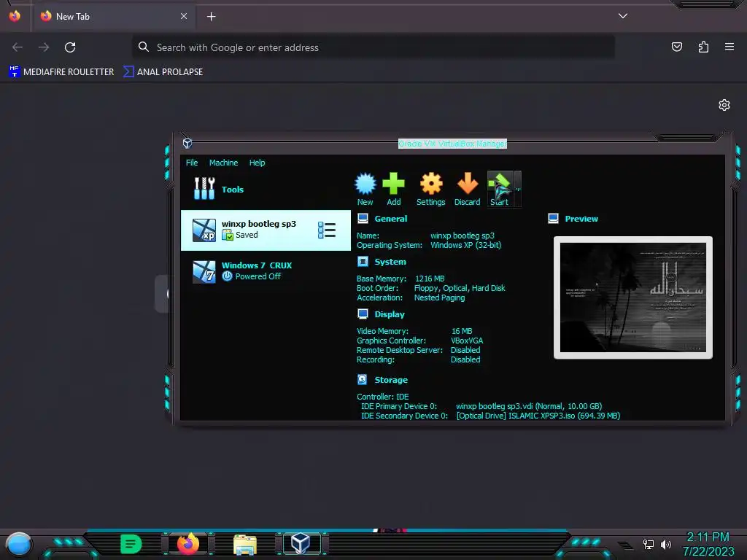The height and width of the screenshot is (560, 747).
Task: Click the Windows 7 OS icon in the list
Action: (x=204, y=271)
